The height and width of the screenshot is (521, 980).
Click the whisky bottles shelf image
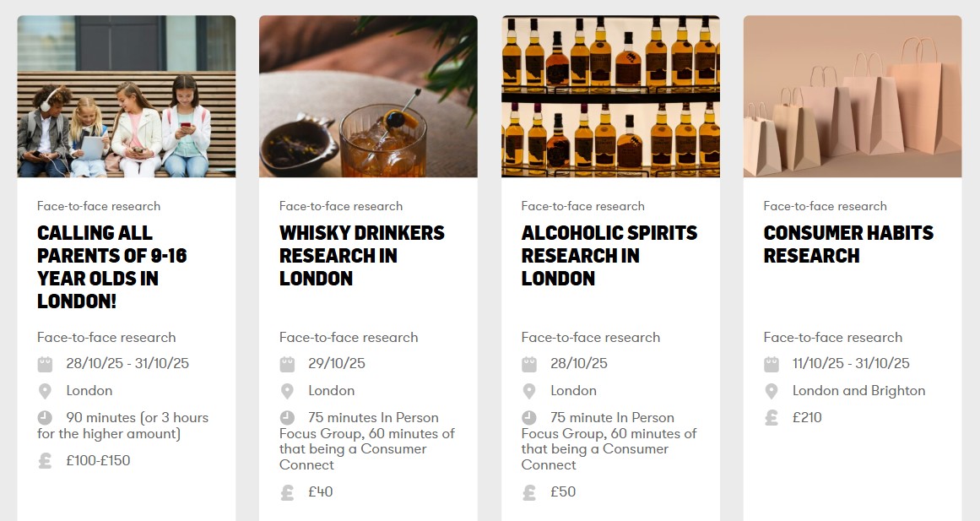click(610, 96)
